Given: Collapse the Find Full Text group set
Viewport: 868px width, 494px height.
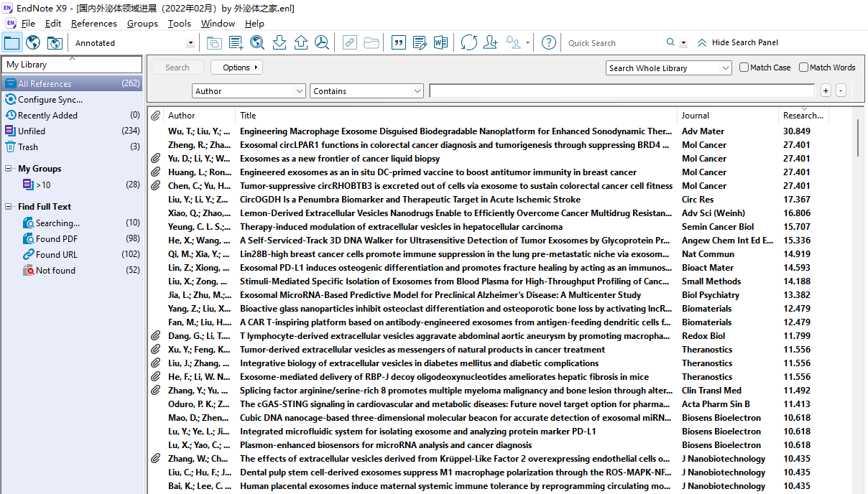Looking at the screenshot, I should coord(9,207).
